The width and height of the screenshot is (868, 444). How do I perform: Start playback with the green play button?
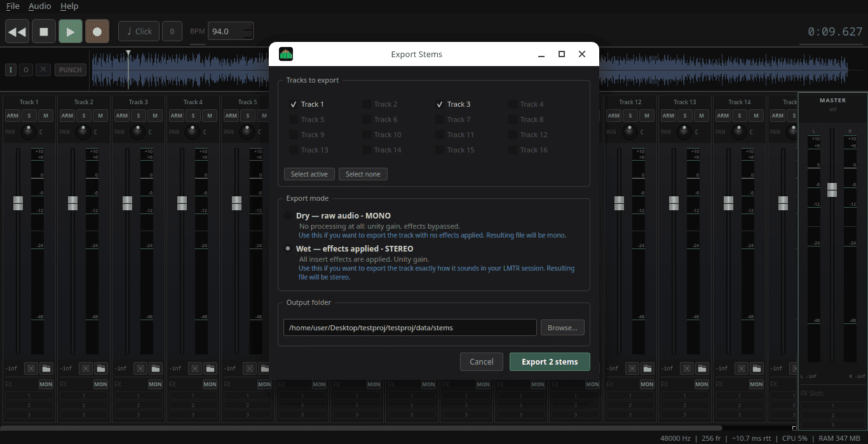pyautogui.click(x=71, y=31)
